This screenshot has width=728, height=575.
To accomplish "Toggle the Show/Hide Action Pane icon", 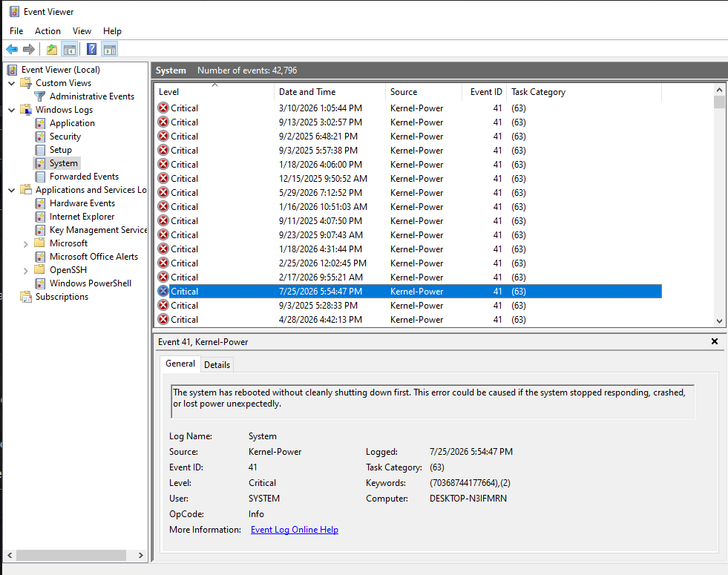I will click(x=110, y=49).
